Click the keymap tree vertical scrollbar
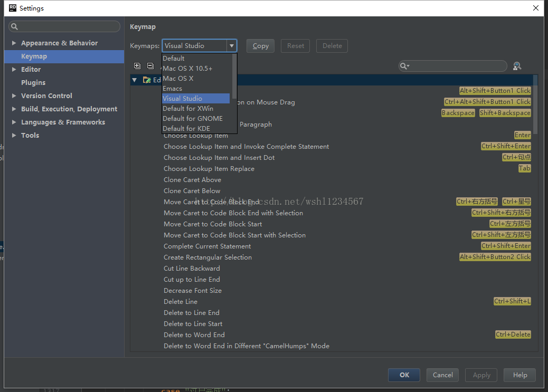The height and width of the screenshot is (392, 548). [x=535, y=104]
